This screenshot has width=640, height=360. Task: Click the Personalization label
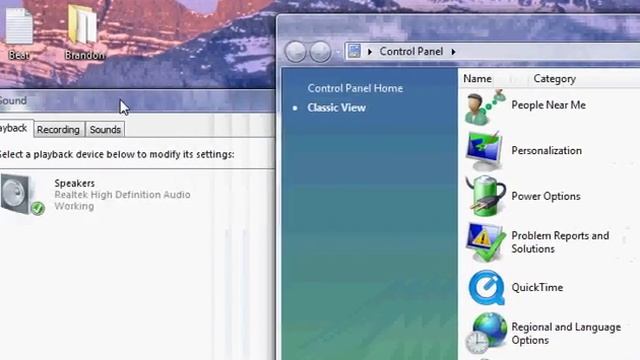tap(547, 151)
